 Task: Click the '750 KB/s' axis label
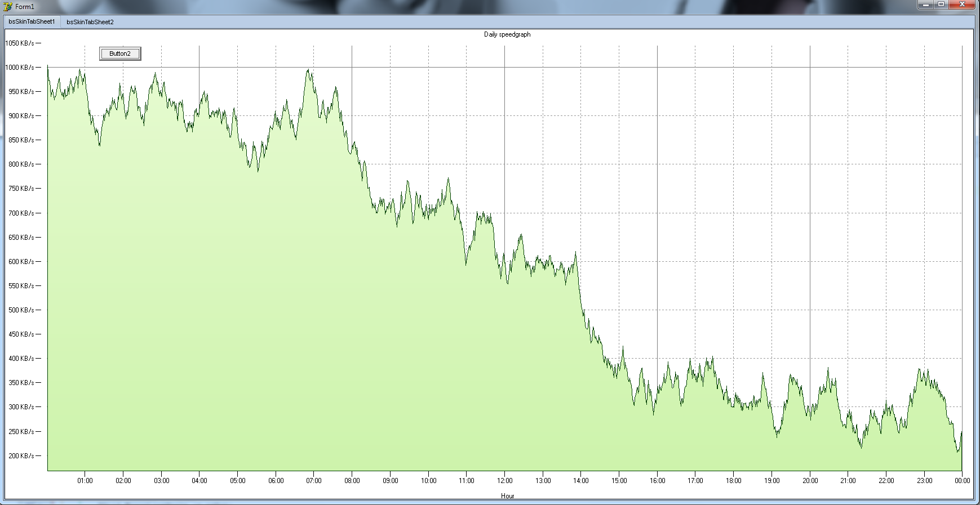point(21,189)
